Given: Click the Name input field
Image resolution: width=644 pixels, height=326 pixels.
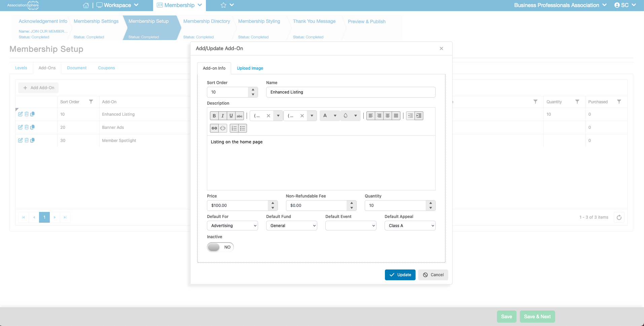Looking at the screenshot, I should coord(351,92).
